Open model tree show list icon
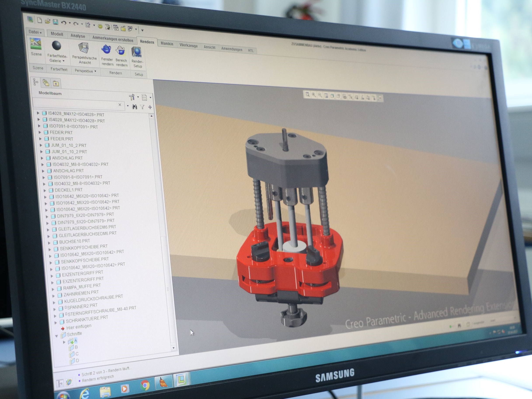This screenshot has height=399, width=532. 144,97
